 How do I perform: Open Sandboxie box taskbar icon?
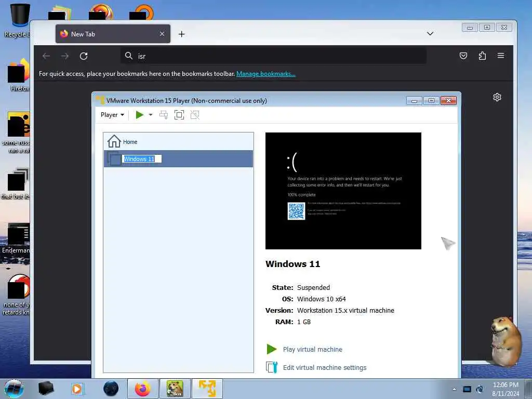click(x=175, y=389)
